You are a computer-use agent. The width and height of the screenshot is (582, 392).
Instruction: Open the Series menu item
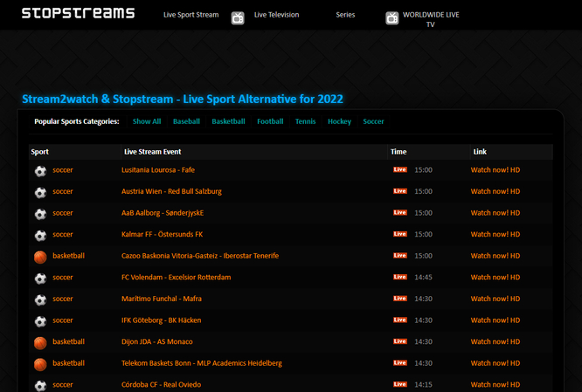pyautogui.click(x=345, y=15)
